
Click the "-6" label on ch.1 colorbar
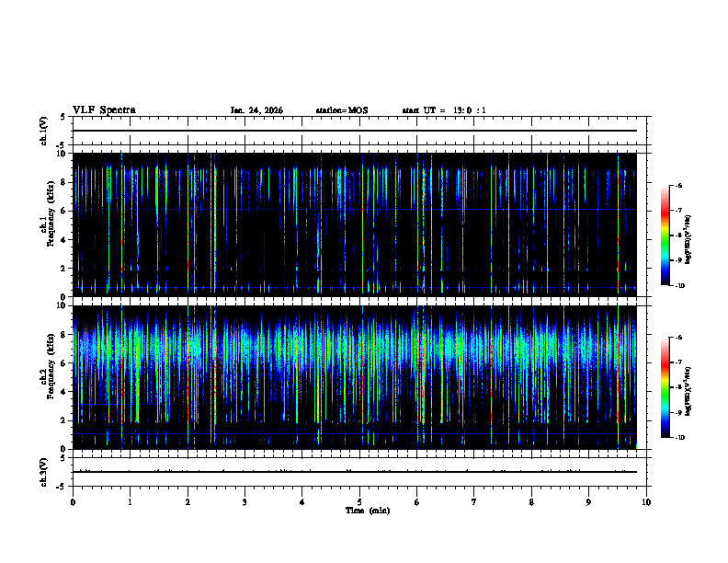(678, 185)
